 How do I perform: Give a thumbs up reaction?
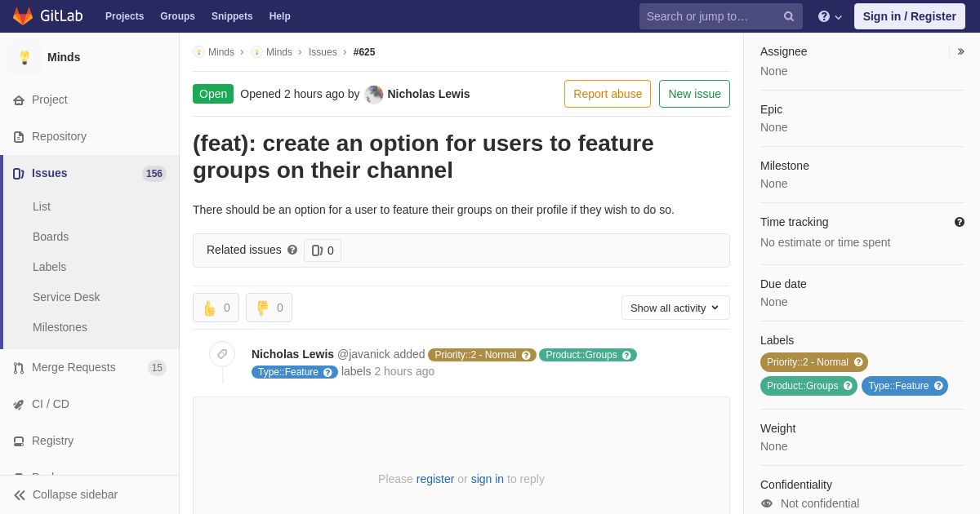pyautogui.click(x=216, y=308)
